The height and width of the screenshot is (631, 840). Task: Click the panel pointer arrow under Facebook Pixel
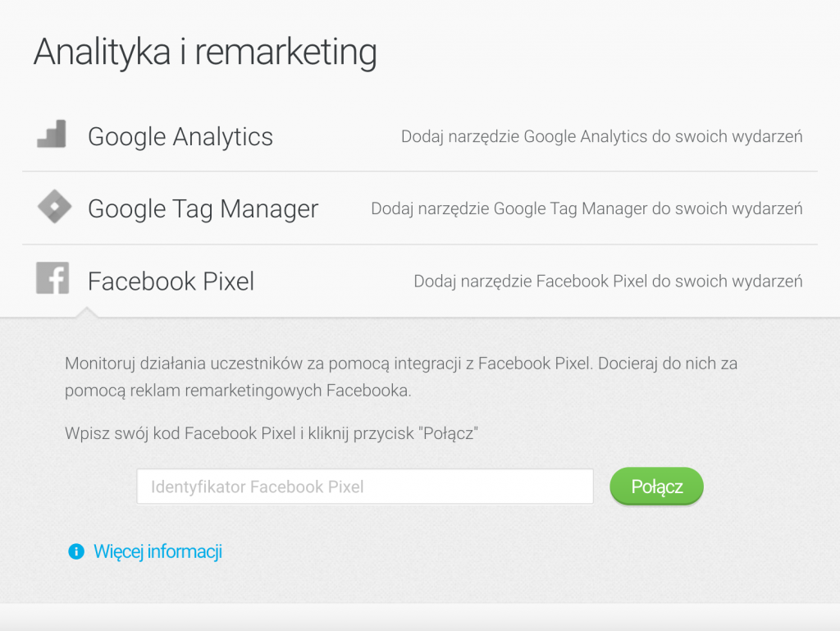[x=87, y=313]
